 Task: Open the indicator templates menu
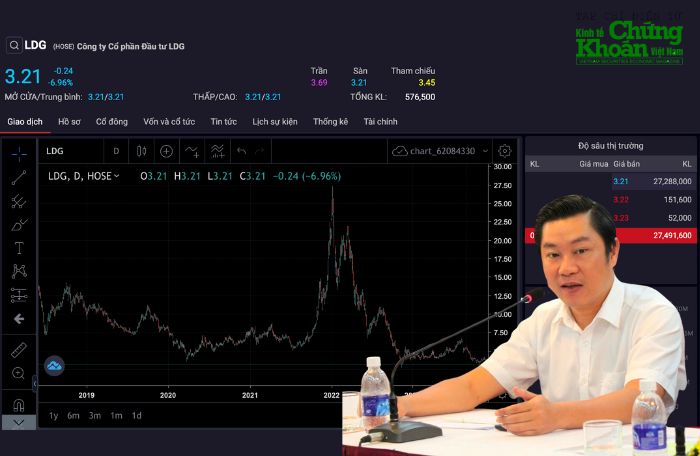click(x=217, y=151)
